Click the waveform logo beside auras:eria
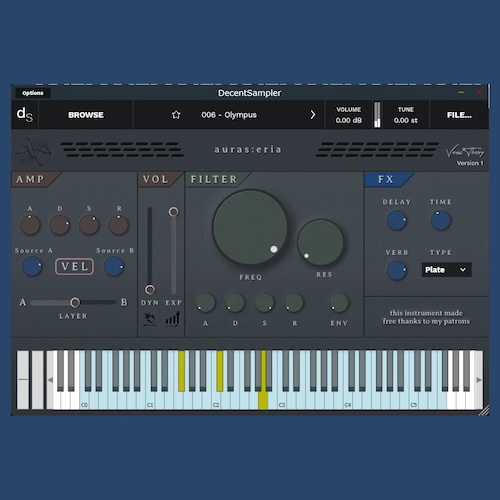 point(34,152)
